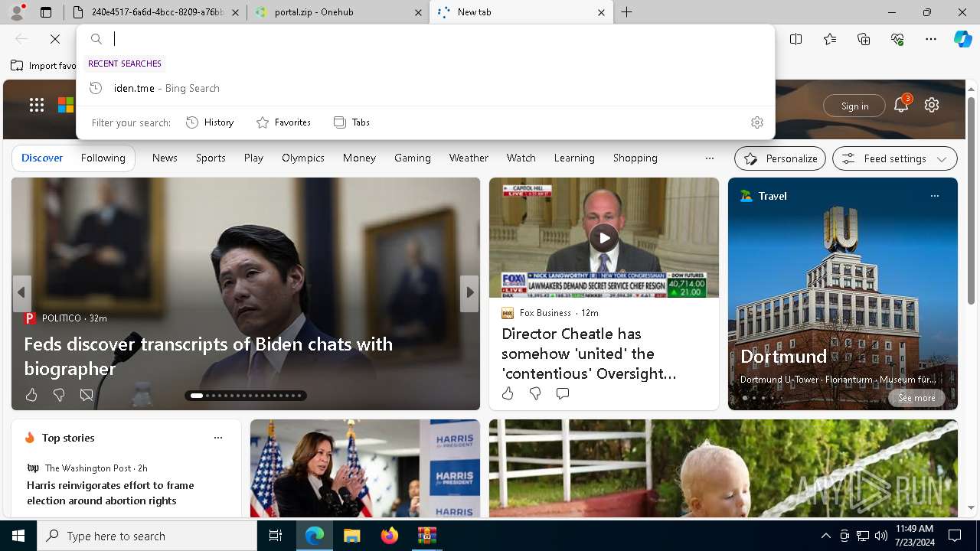The height and width of the screenshot is (551, 980).
Task: Open the Learning category
Action: [x=574, y=158]
